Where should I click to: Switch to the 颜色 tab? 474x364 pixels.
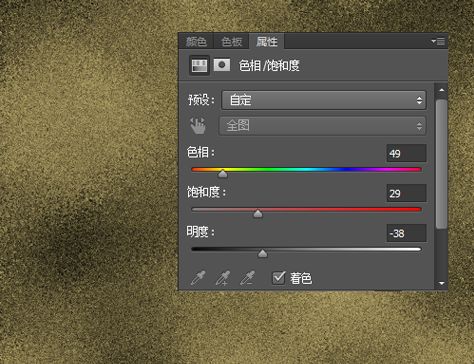tap(196, 42)
